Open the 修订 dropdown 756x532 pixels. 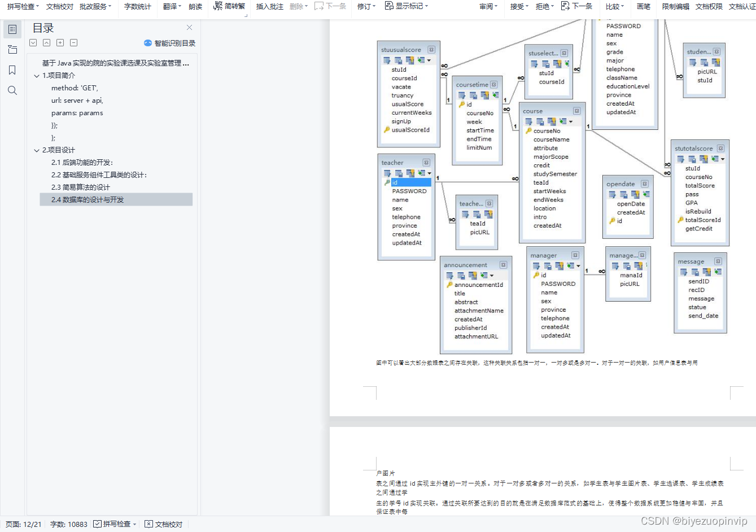(x=366, y=6)
